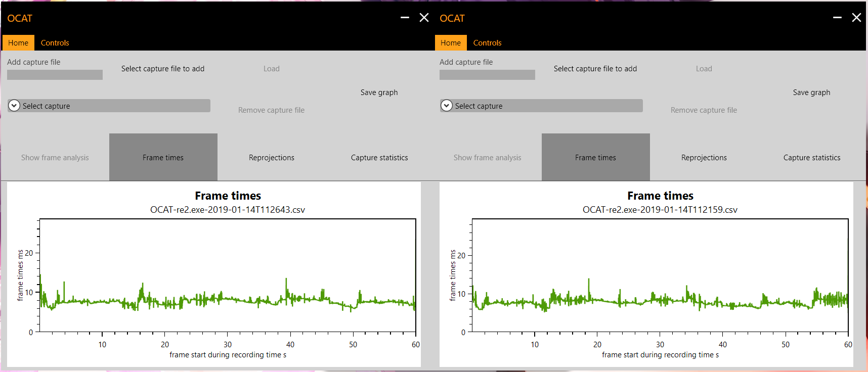This screenshot has height=372, width=868.
Task: Save graph in the left OCAT window
Action: coord(379,92)
